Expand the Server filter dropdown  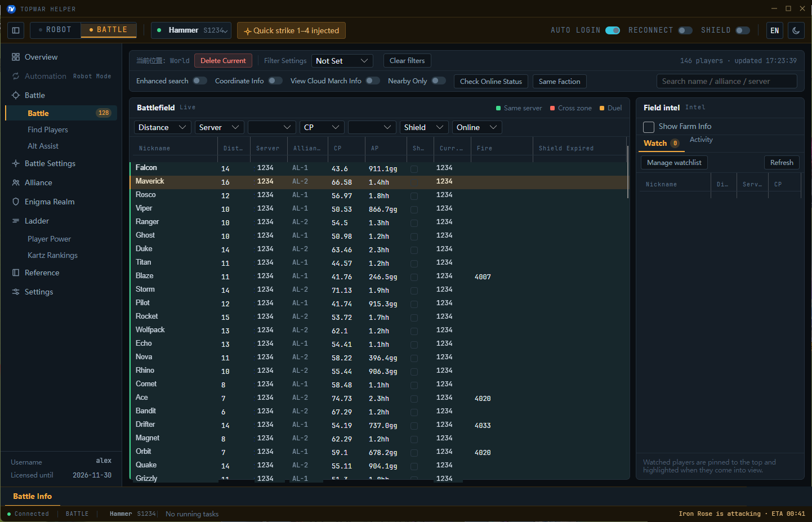(220, 127)
